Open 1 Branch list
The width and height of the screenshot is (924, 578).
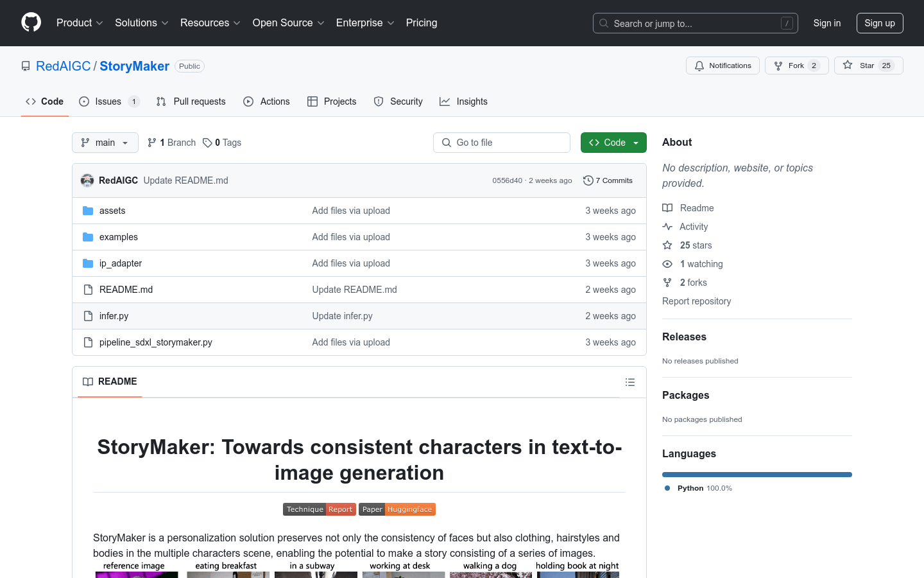tap(171, 143)
